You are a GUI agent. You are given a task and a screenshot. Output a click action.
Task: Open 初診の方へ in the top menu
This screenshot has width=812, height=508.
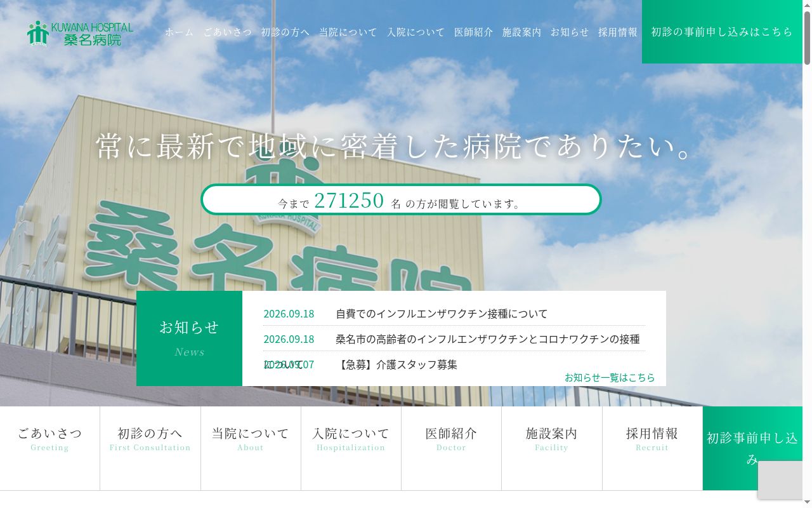coord(285,32)
